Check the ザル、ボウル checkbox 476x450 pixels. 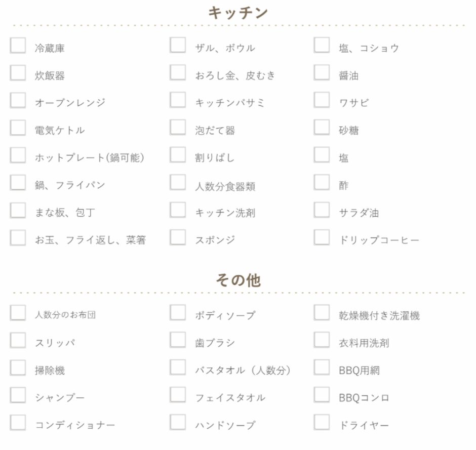point(178,45)
